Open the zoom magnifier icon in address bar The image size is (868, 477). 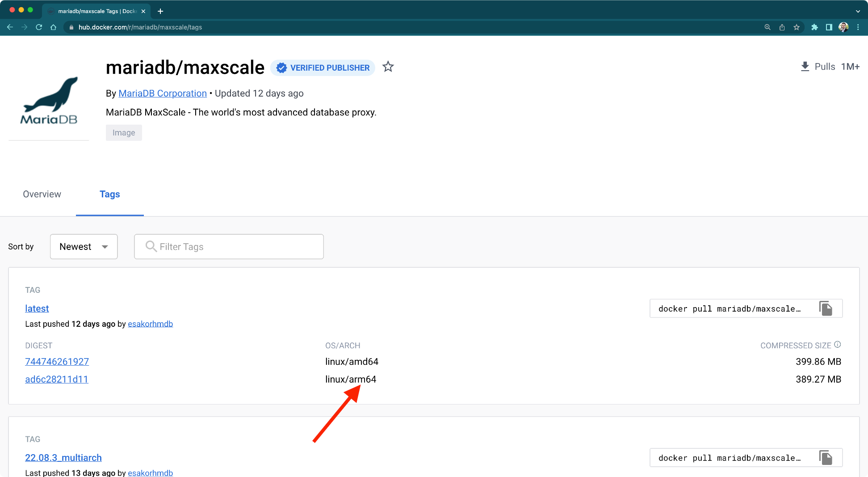767,27
